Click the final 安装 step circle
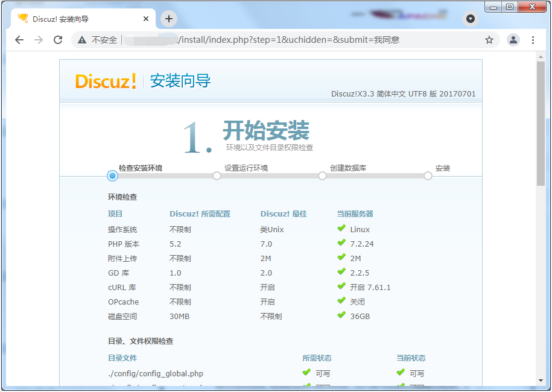 428,175
